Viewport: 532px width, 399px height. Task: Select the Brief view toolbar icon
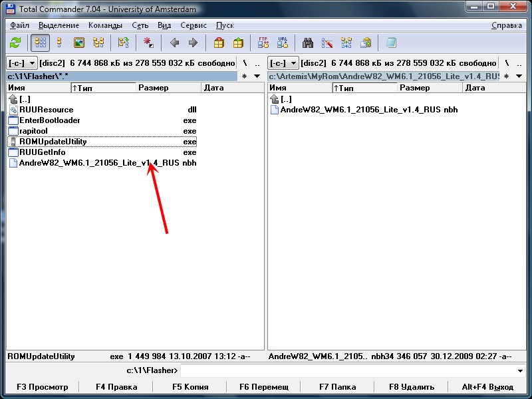pos(41,43)
